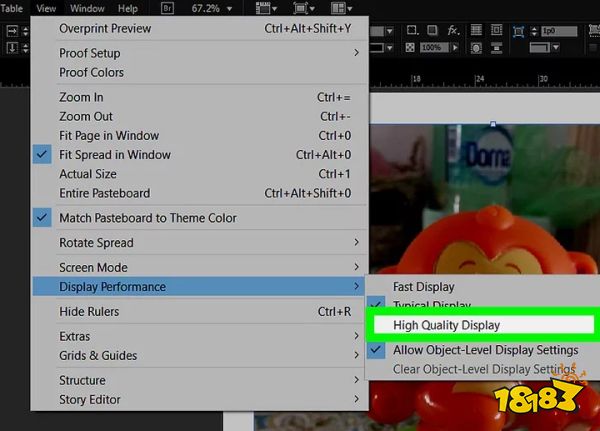Open the stroke color dropdown arrow

click(390, 48)
